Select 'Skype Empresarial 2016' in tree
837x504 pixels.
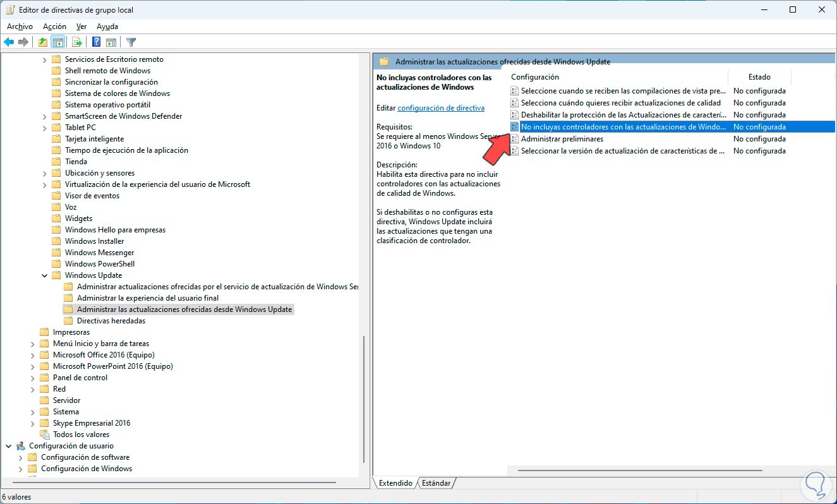point(92,423)
